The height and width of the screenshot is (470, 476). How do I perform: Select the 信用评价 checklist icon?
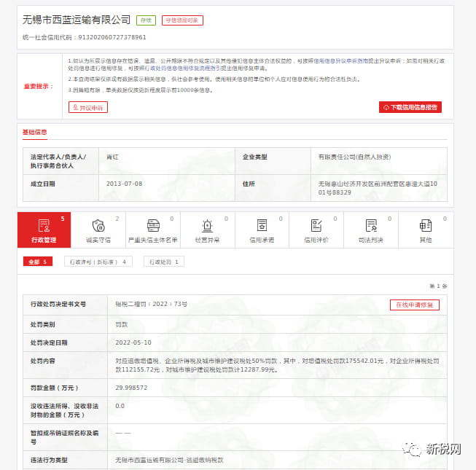coord(316,226)
